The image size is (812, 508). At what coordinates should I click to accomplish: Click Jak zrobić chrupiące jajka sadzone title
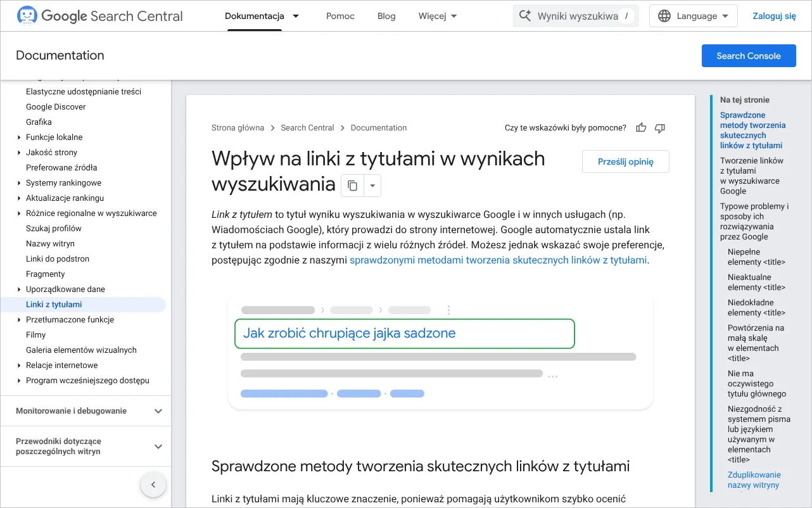pos(350,333)
